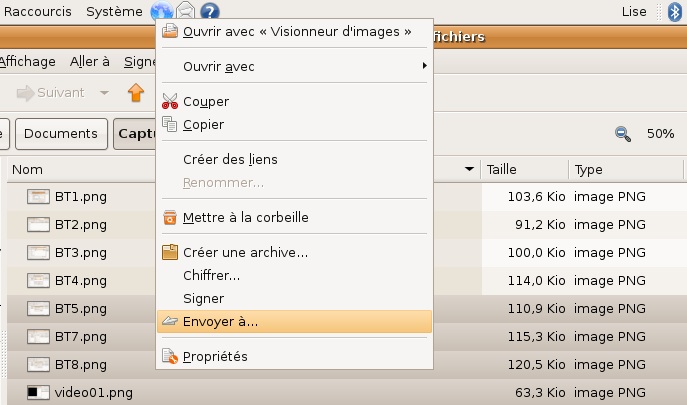Click the orange up-arrow parent folder icon
The height and width of the screenshot is (405, 687).
click(x=136, y=93)
